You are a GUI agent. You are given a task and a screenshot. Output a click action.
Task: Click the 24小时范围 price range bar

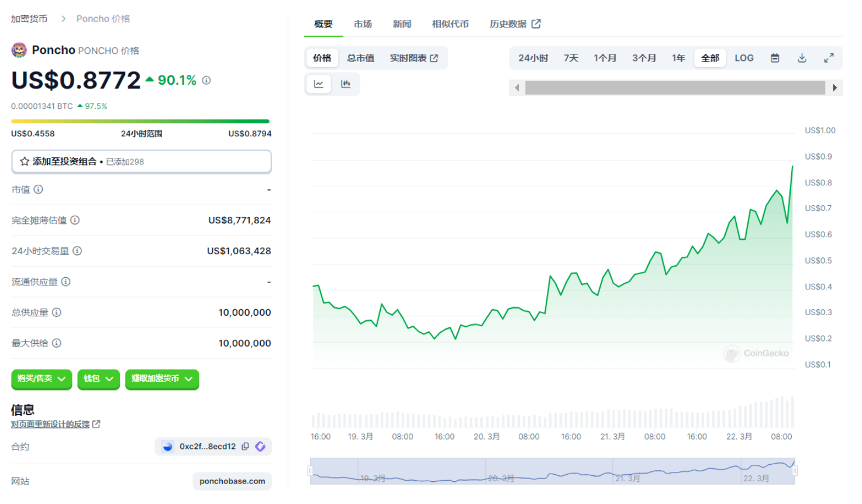point(140,122)
